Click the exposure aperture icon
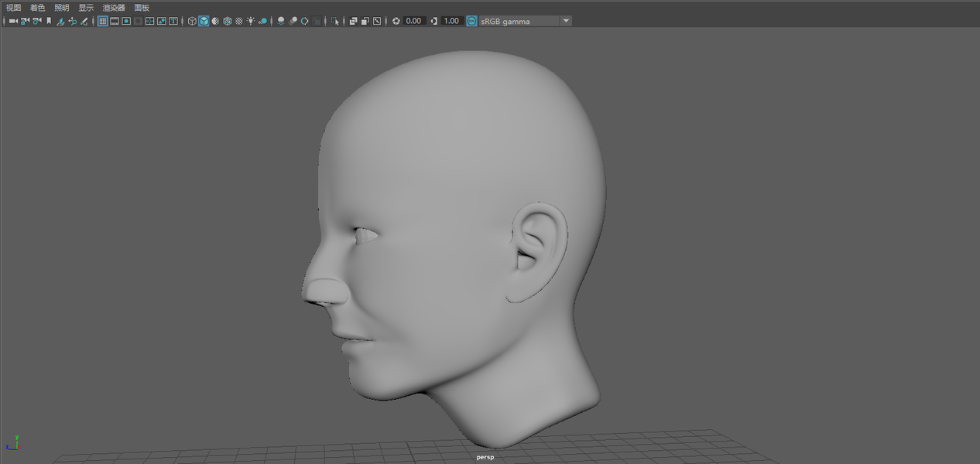Image resolution: width=980 pixels, height=464 pixels. pyautogui.click(x=396, y=21)
